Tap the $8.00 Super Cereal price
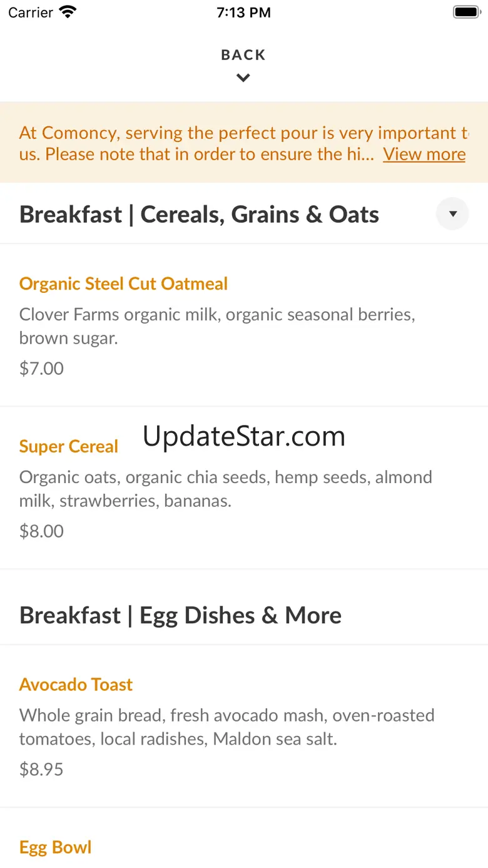Screen dimensions: 488x868 tap(41, 531)
